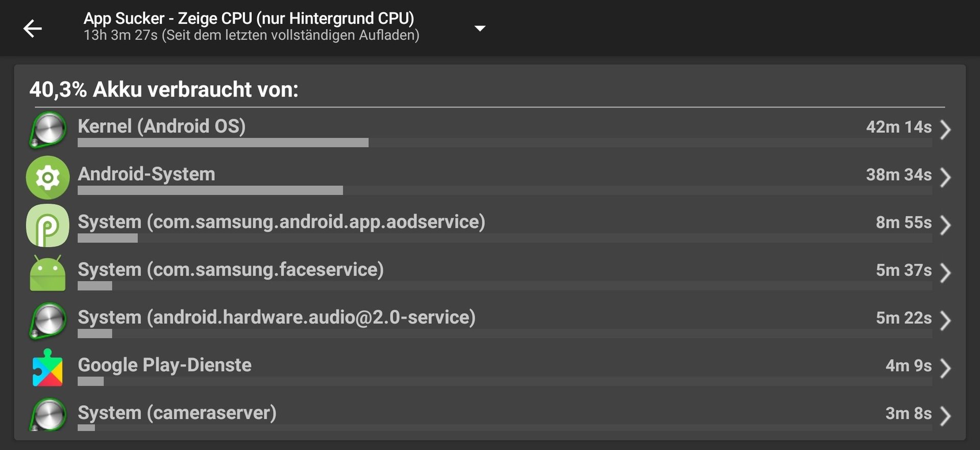Open Google Play-Dienste details chevron
The height and width of the screenshot is (450, 980).
pyautogui.click(x=945, y=368)
